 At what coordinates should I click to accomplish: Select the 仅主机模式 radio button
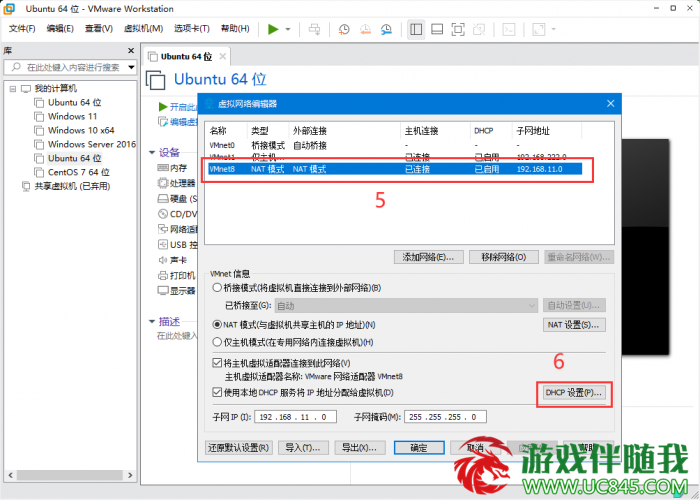(x=217, y=342)
